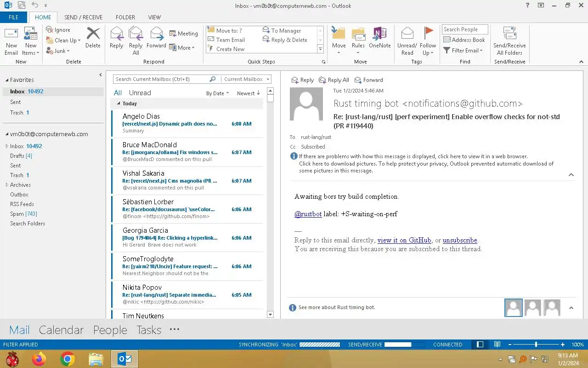
Task: Open the Junk mail options
Action: click(58, 51)
